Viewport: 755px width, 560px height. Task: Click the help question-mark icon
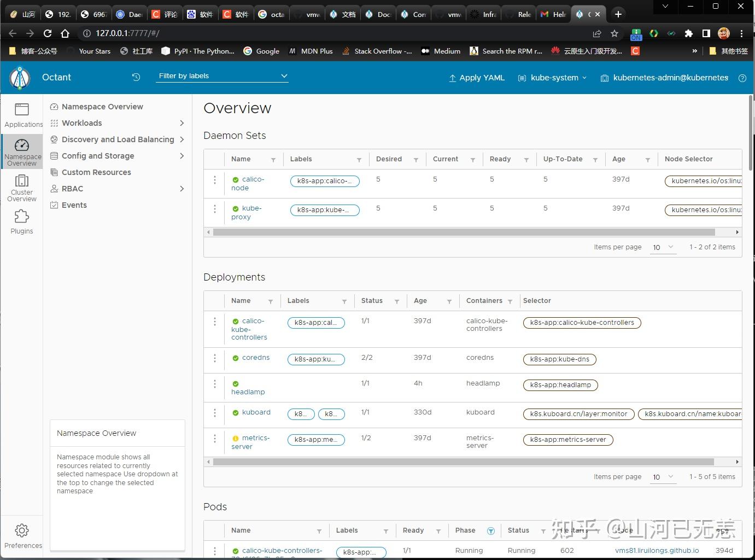pyautogui.click(x=742, y=78)
